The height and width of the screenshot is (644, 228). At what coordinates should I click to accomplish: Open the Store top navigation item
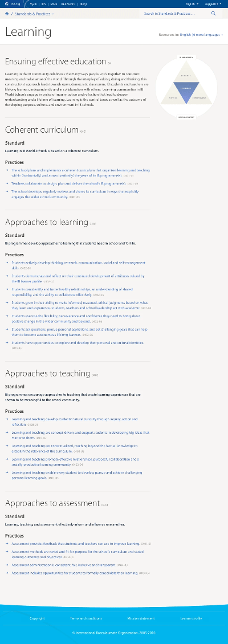pyautogui.click(x=54, y=3)
